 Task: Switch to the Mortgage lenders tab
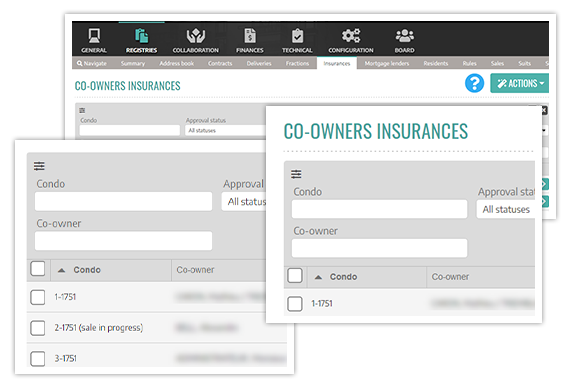[387, 63]
